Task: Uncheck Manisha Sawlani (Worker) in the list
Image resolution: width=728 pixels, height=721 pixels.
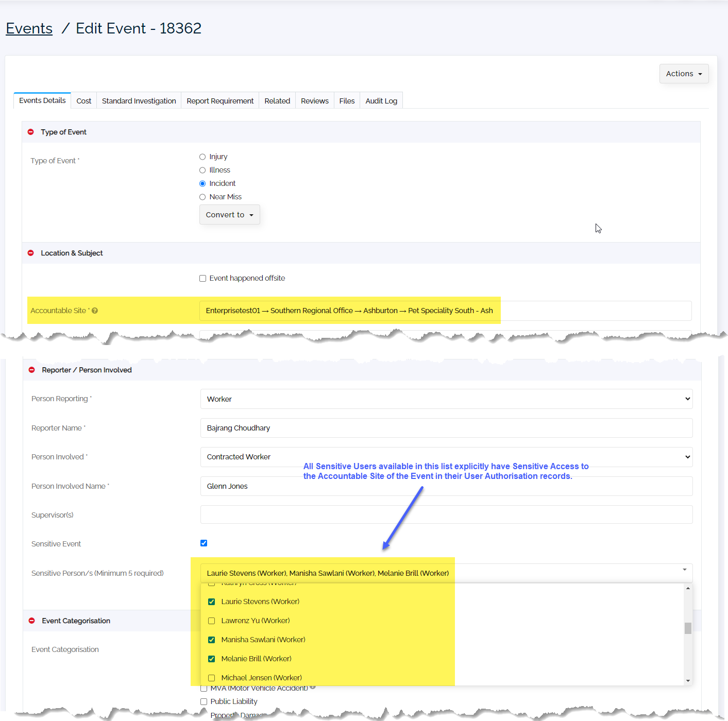Action: click(x=212, y=640)
